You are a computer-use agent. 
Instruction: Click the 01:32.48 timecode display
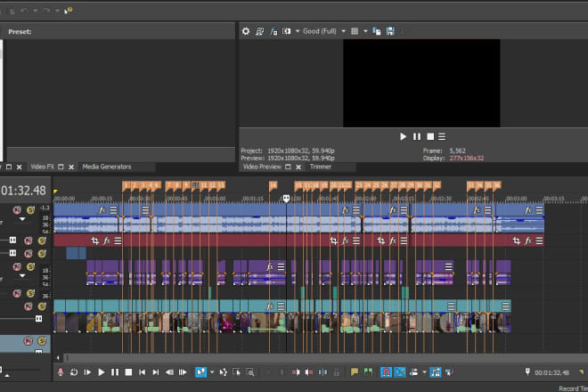(23, 191)
